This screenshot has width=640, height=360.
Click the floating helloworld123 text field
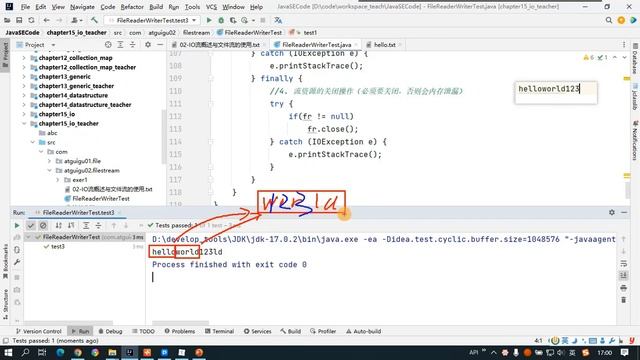(x=556, y=92)
